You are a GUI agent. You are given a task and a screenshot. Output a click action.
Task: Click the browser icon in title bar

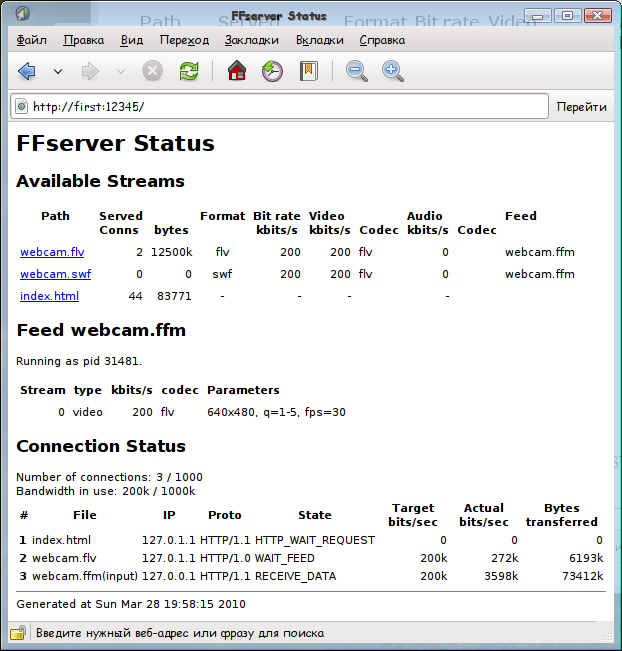(22, 14)
